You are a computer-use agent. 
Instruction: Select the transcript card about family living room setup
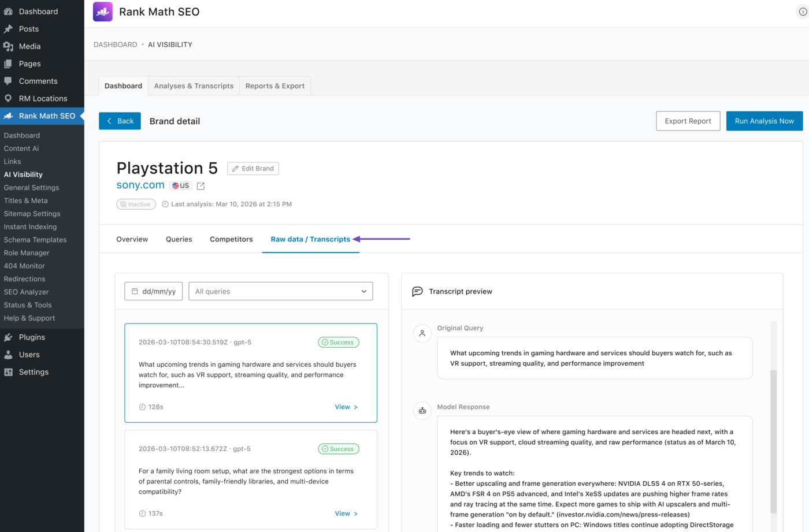(x=251, y=479)
